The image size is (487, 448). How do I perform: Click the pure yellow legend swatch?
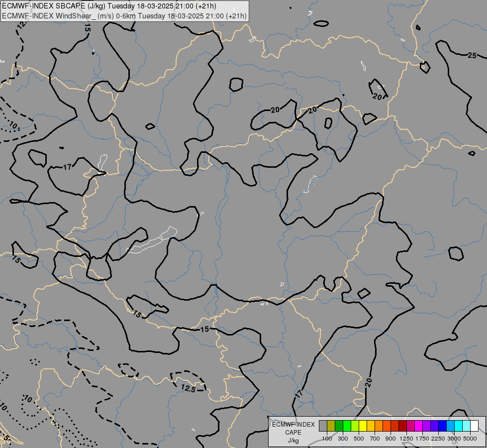point(363,426)
